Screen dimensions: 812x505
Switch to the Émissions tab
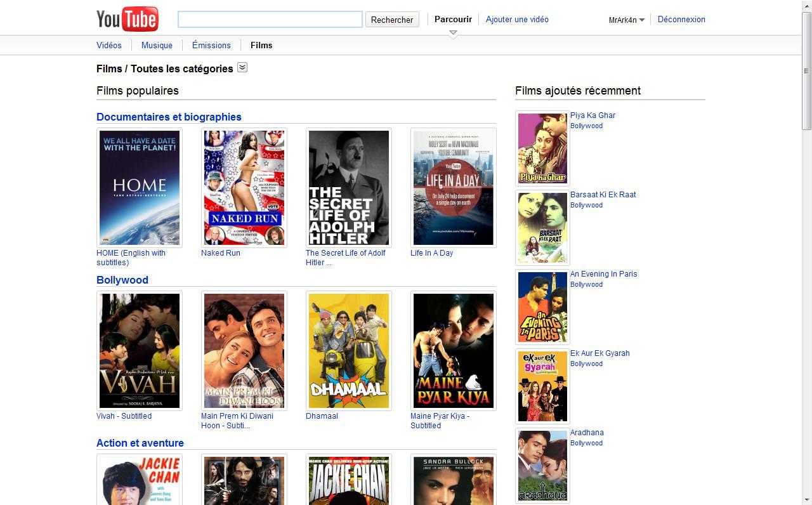coord(211,45)
